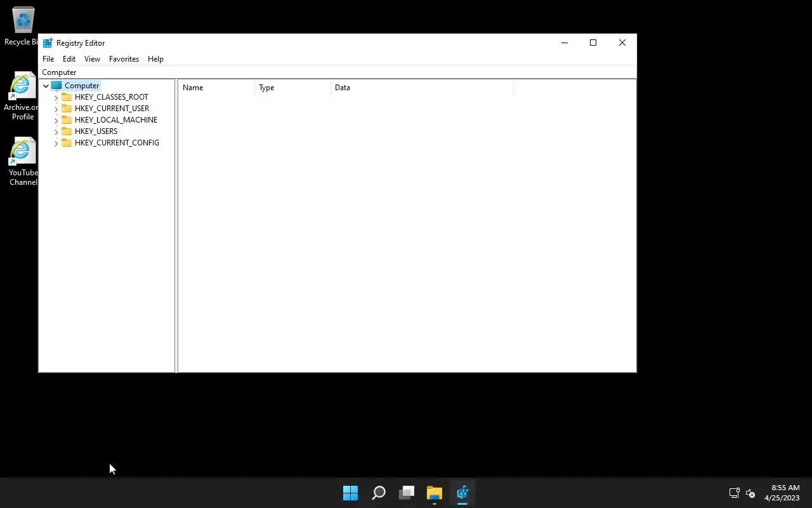Select HKEY_LOCAL_MACHINE label in tree
The image size is (812, 508).
(116, 120)
